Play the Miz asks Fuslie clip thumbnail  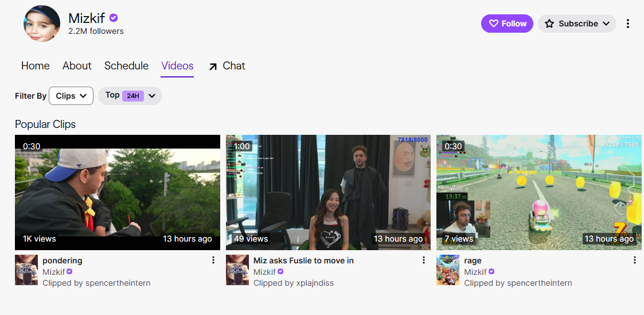click(x=328, y=192)
